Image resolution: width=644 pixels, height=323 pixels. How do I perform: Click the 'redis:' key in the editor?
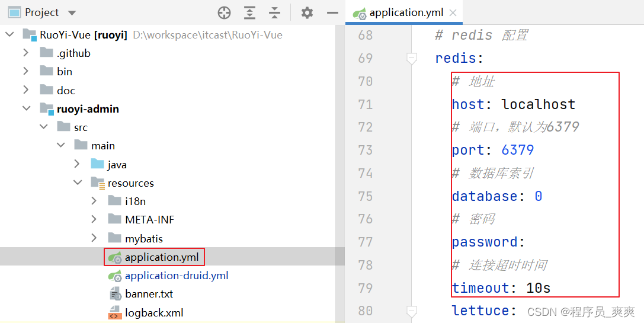tap(460, 58)
